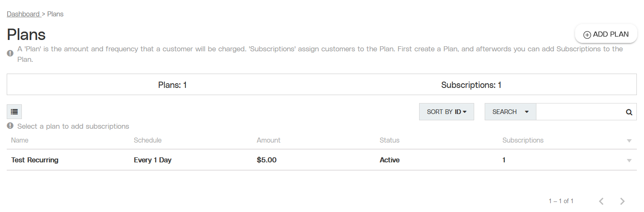
Task: Click the Schedule column header
Action: 148,140
